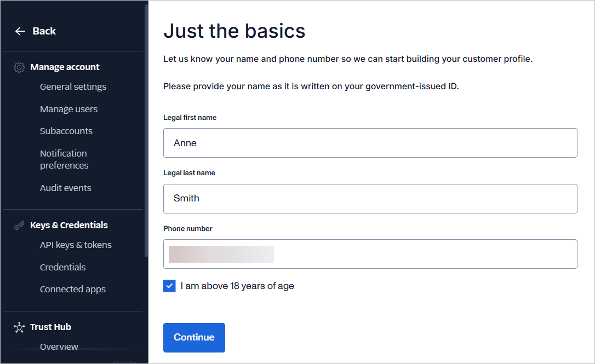Viewport: 595px width, 364px height.
Task: Open Trust Hub Overview
Action: [x=59, y=347]
